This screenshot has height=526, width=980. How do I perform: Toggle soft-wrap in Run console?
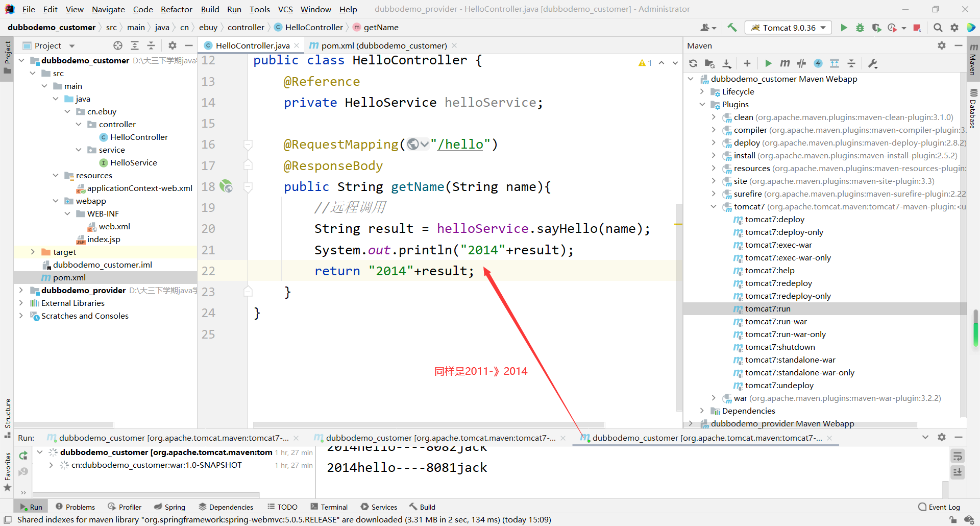coord(958,456)
